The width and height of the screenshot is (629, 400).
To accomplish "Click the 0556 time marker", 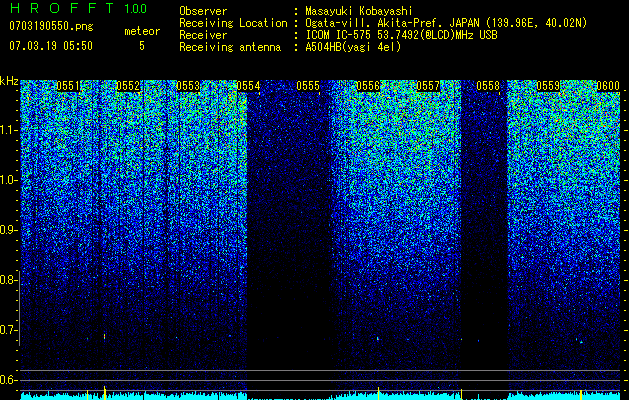I will point(368,86).
